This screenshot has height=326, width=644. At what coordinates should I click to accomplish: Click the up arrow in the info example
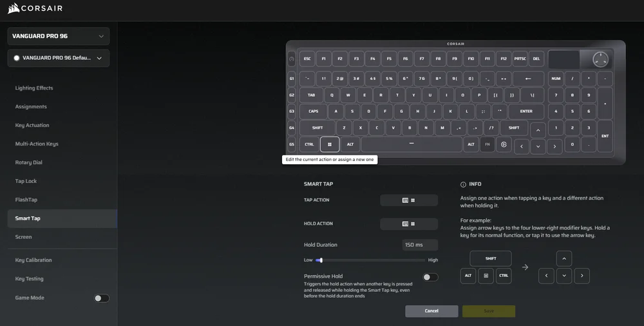click(564, 259)
